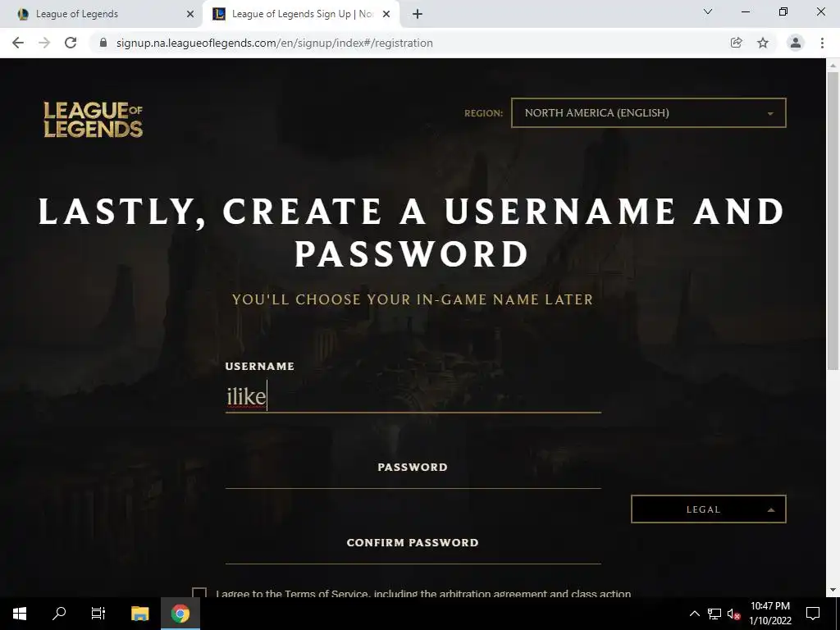
Task: Go back with the browser back arrow
Action: 18,43
